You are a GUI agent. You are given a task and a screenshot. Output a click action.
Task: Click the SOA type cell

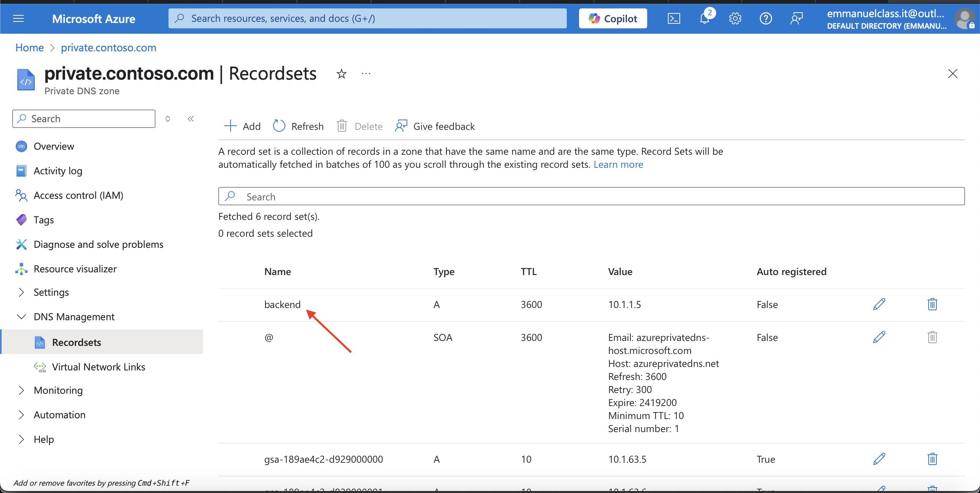point(443,337)
